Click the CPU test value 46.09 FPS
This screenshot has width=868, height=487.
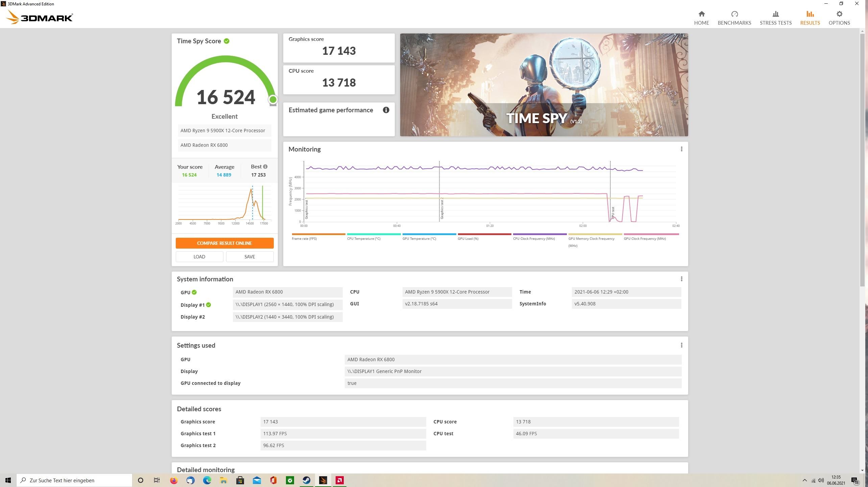point(596,434)
